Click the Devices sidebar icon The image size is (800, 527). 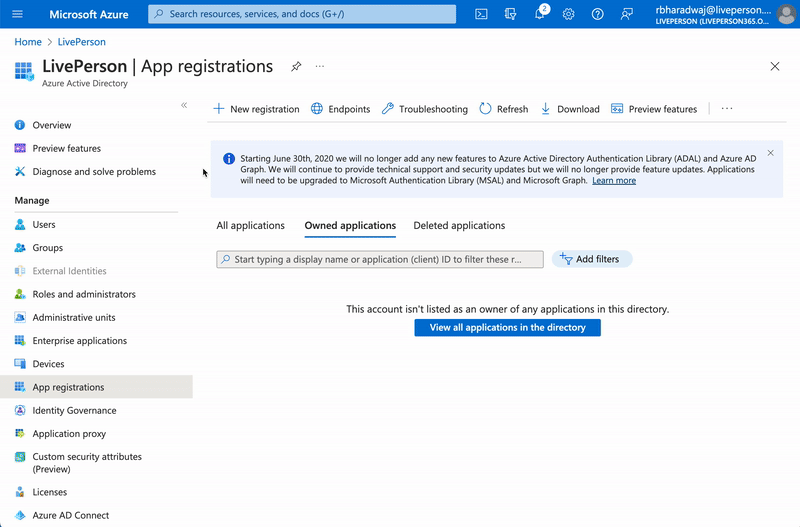pyautogui.click(x=20, y=364)
